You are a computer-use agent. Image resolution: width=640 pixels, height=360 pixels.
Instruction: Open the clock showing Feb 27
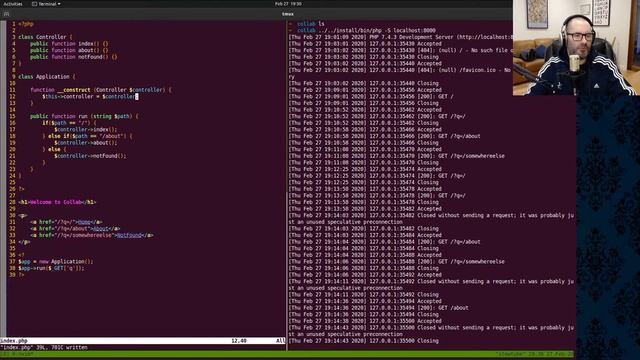click(288, 4)
